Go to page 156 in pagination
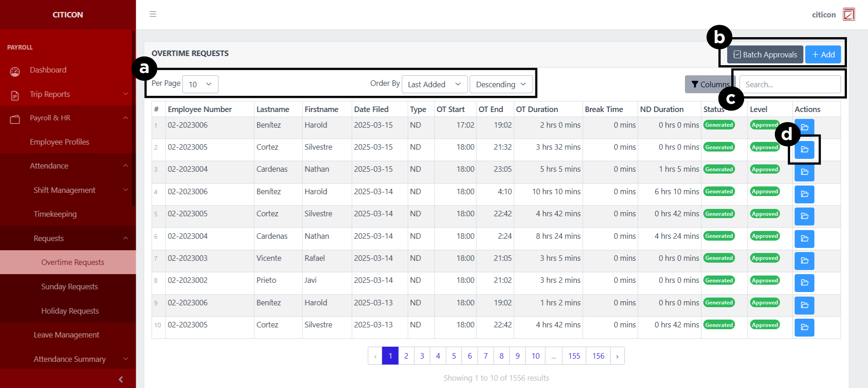 coord(598,356)
